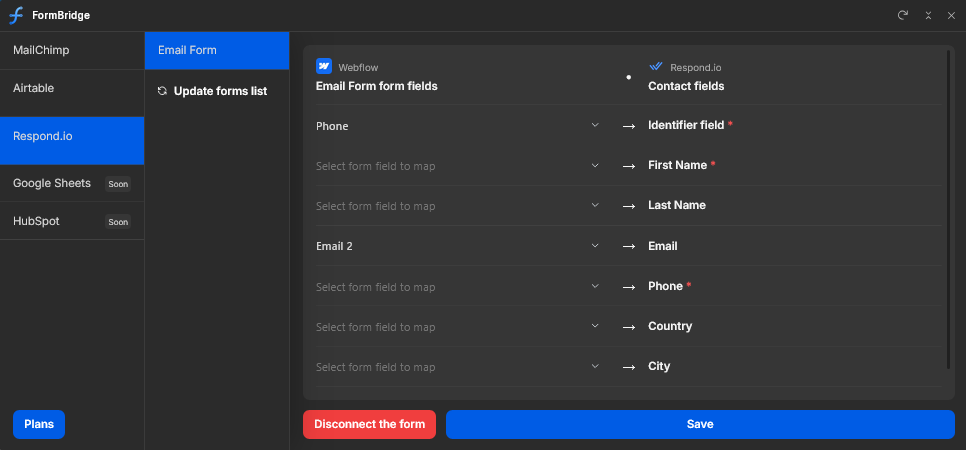Screen dimensions: 966x450
Task: Click the arrow icon next to Identifier field
Action: 628,126
